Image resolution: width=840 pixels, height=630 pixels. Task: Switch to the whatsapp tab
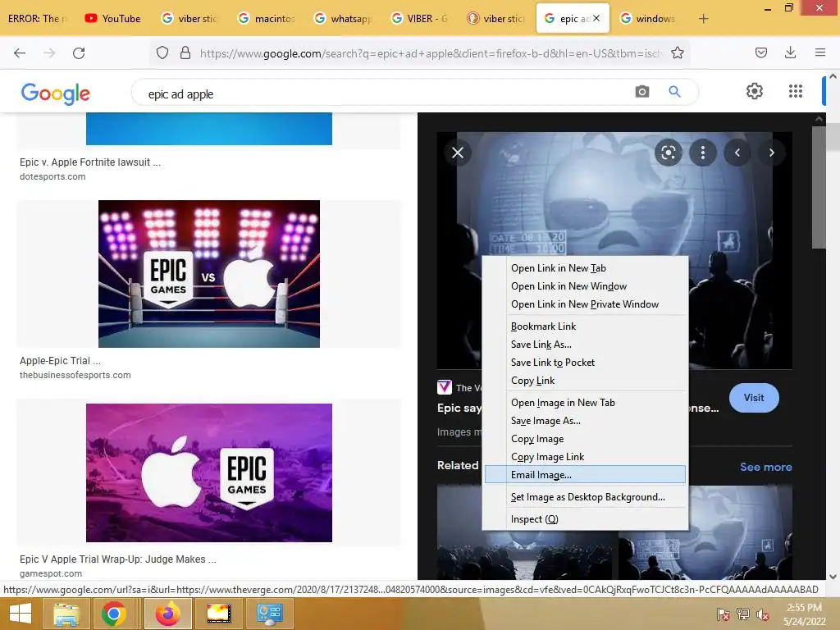(x=344, y=19)
